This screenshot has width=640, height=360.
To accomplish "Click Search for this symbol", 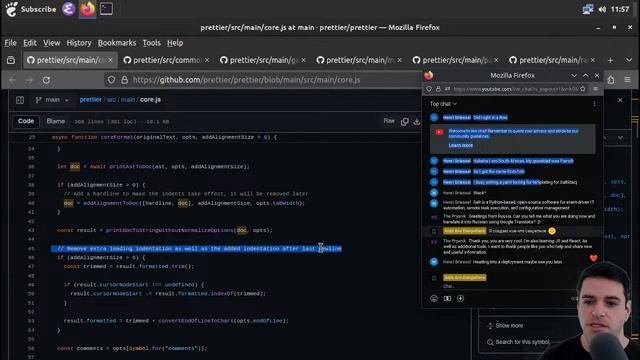I will (x=519, y=342).
